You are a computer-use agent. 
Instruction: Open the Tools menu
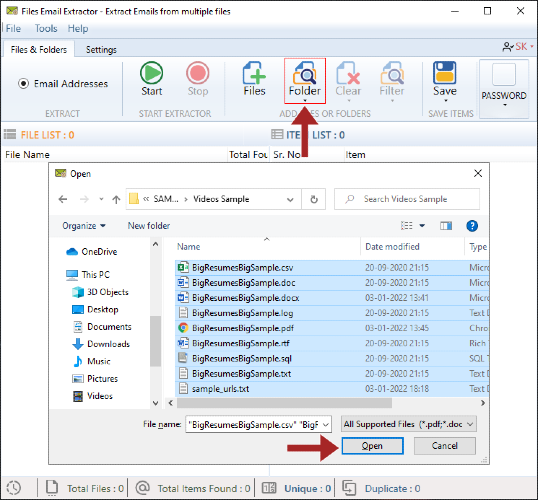tap(46, 28)
